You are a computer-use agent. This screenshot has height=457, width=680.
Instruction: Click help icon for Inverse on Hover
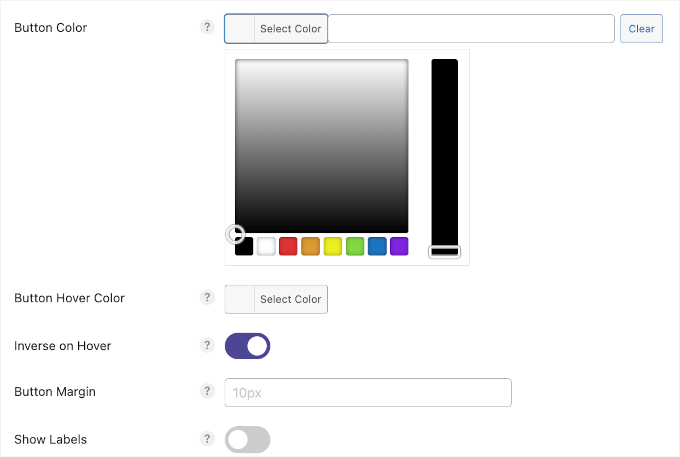(x=208, y=346)
